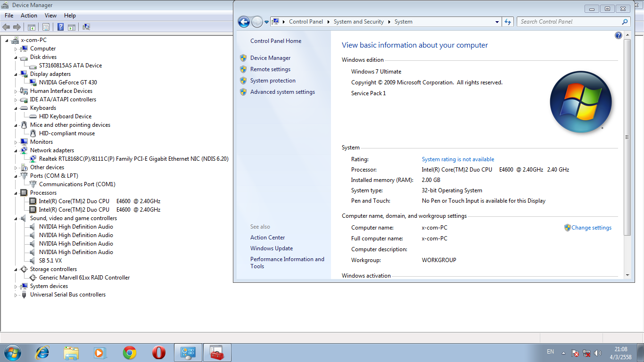The height and width of the screenshot is (362, 644).
Task: Open the Action menu
Action: [x=29, y=16]
